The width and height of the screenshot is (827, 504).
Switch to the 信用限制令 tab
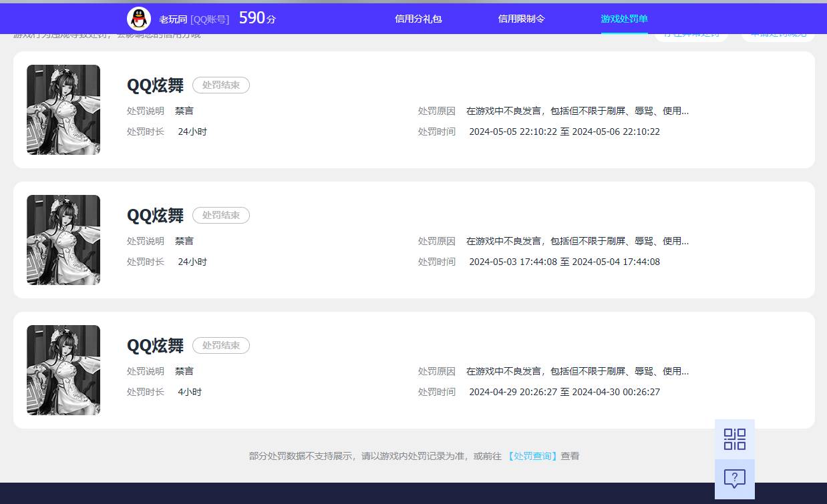tap(522, 19)
